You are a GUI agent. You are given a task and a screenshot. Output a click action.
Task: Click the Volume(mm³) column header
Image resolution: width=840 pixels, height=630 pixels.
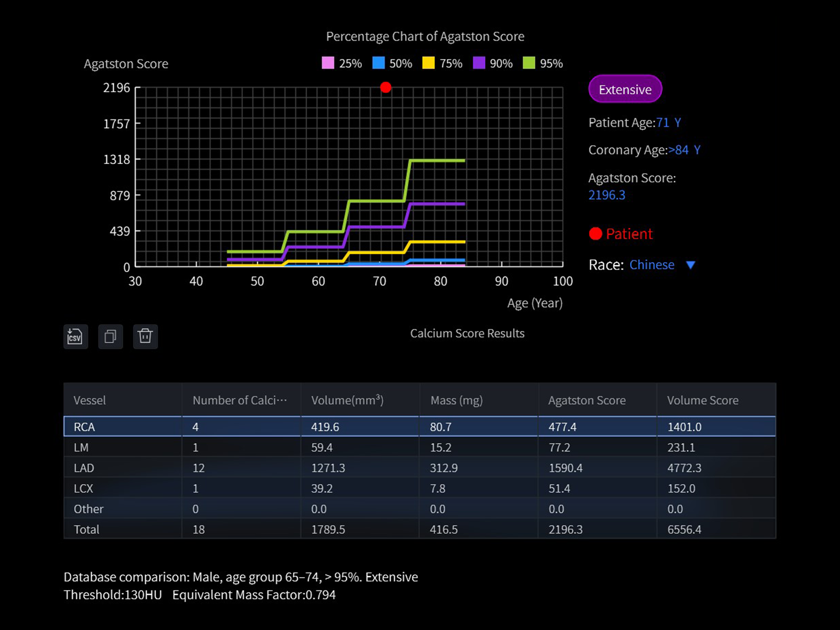click(x=360, y=400)
